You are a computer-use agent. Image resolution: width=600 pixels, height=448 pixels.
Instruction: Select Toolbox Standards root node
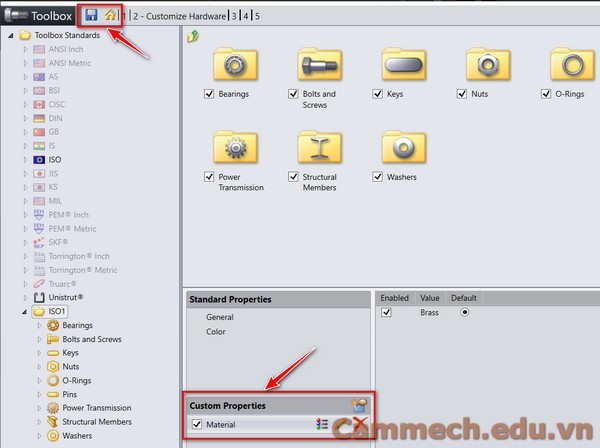67,35
